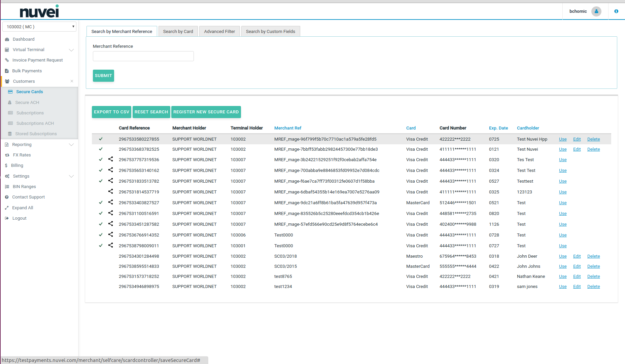Open the 103002 (MC) terminal dropdown

coord(39,27)
